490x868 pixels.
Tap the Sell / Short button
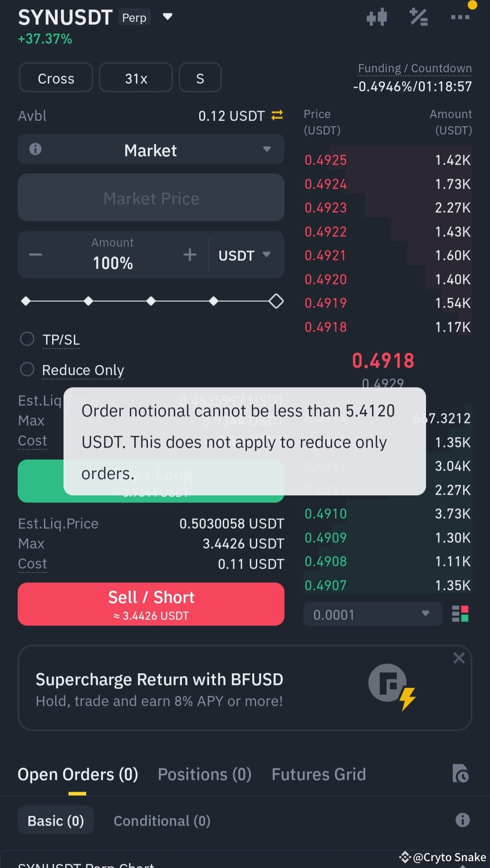click(151, 604)
